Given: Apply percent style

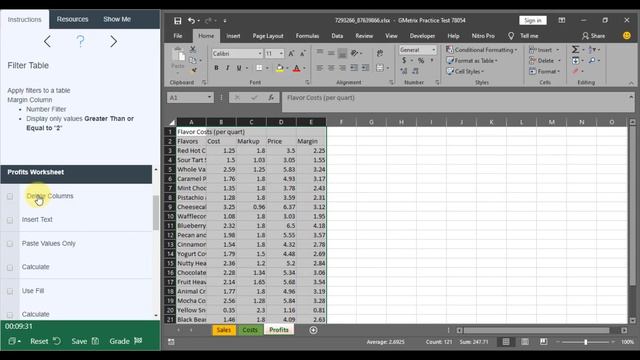Looking at the screenshot, I should [x=421, y=60].
